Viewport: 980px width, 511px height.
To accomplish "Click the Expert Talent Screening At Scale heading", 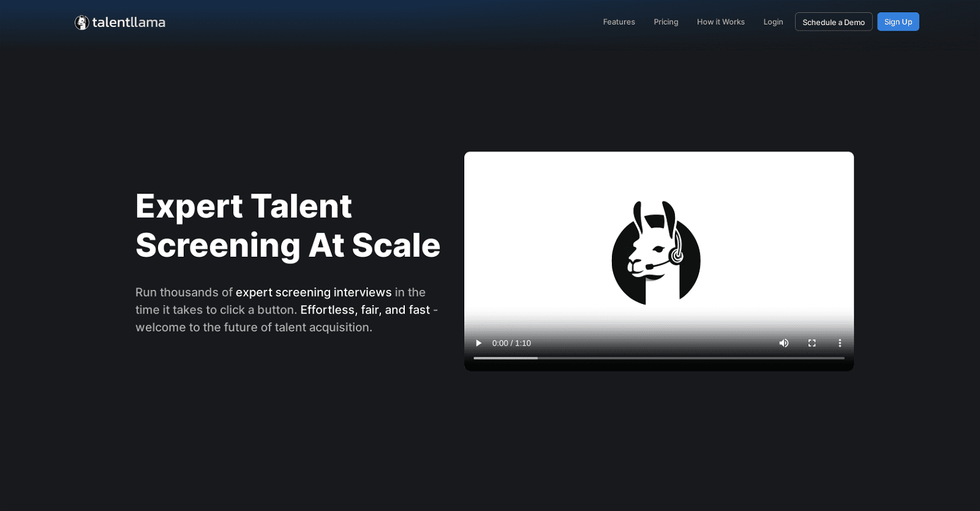I will 288,225.
